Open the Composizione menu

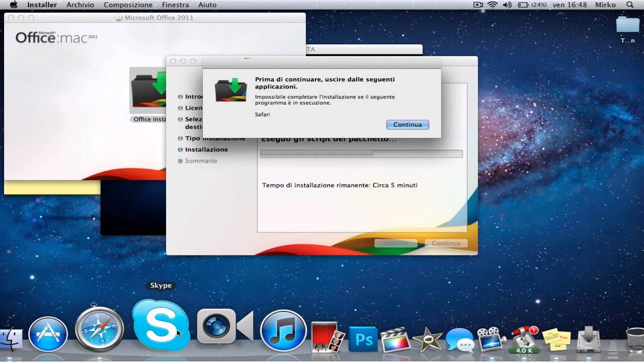click(128, 5)
